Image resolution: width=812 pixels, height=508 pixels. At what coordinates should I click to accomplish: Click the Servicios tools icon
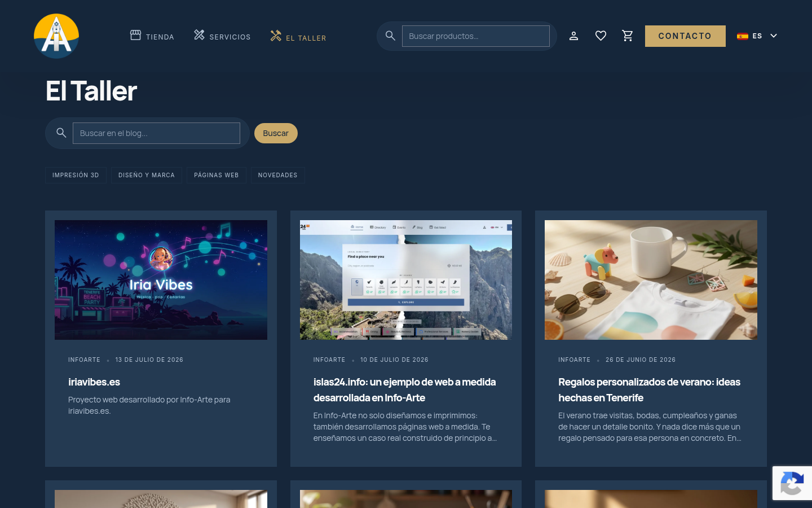(x=199, y=35)
